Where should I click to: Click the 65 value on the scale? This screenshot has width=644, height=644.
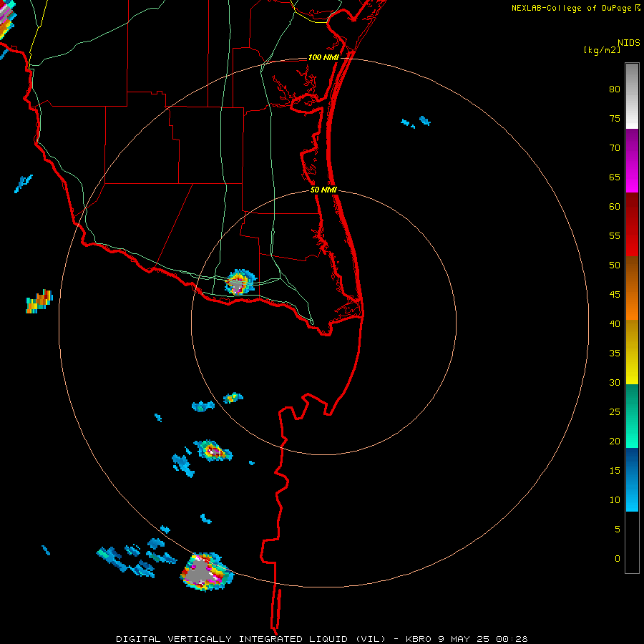[615, 177]
